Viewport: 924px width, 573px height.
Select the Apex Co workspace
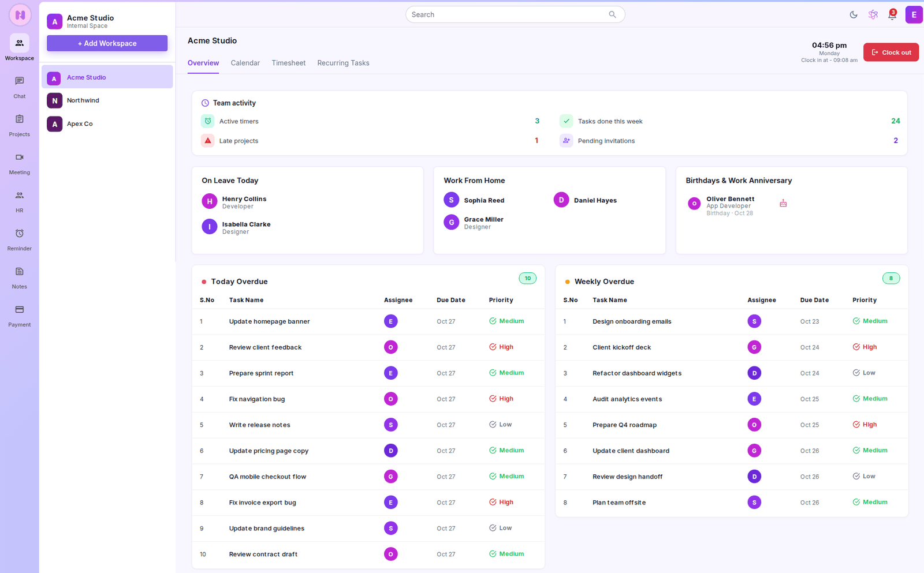[107, 123]
